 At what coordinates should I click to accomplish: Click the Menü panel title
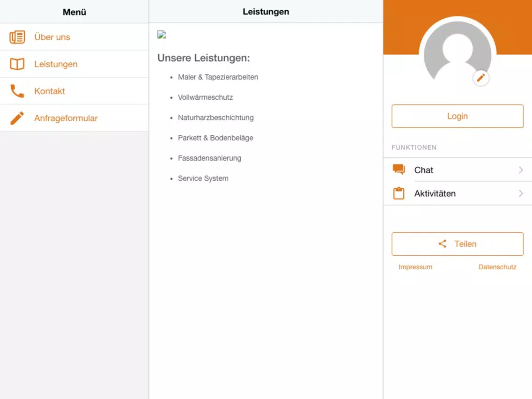pyautogui.click(x=74, y=12)
